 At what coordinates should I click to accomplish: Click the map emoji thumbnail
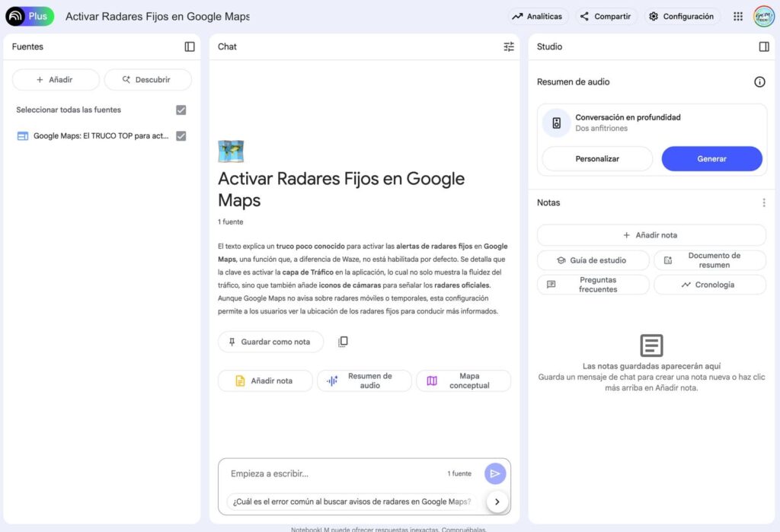tap(231, 151)
